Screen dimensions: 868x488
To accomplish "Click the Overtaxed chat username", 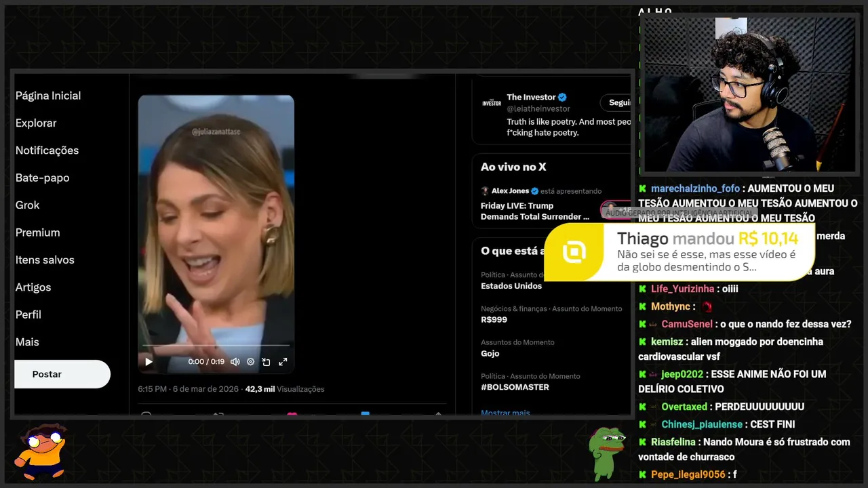I will (684, 407).
